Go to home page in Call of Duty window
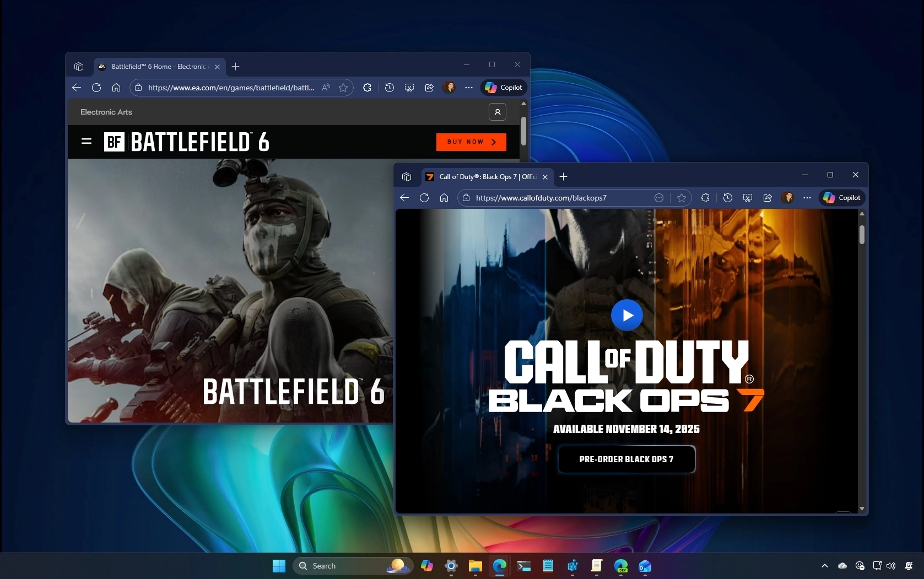The height and width of the screenshot is (579, 924). click(444, 198)
